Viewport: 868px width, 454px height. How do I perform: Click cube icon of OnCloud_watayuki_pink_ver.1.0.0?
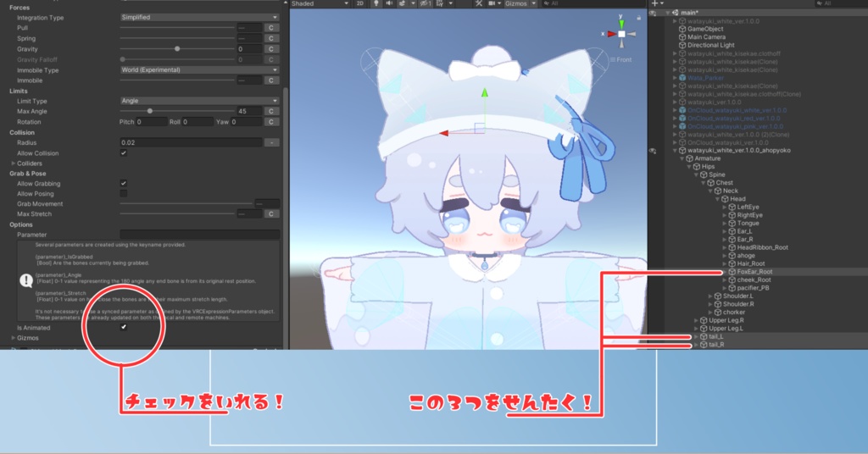(x=682, y=127)
